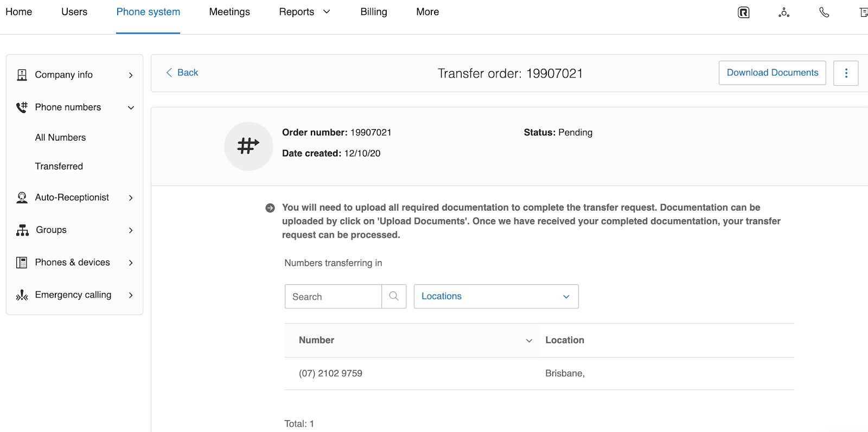This screenshot has width=868, height=432.
Task: Click the Auto-Receptionist headset icon
Action: 22,198
